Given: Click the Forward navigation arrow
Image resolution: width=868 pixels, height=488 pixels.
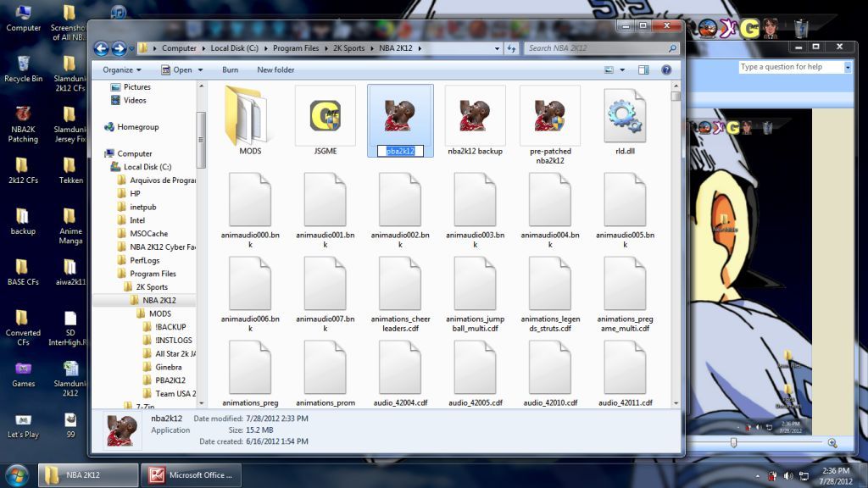Looking at the screenshot, I should click(x=119, y=48).
